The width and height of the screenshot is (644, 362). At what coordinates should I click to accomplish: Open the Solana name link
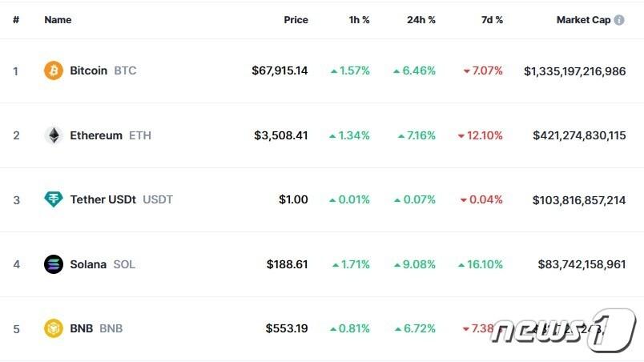point(88,264)
